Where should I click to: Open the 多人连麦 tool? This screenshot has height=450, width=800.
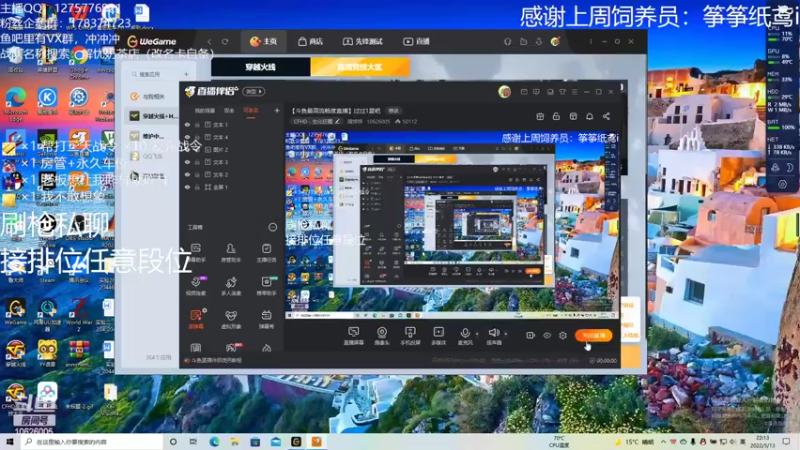coord(231,286)
